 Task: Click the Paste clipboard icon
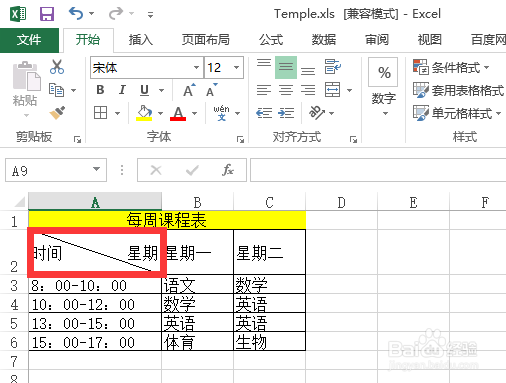[x=26, y=76]
